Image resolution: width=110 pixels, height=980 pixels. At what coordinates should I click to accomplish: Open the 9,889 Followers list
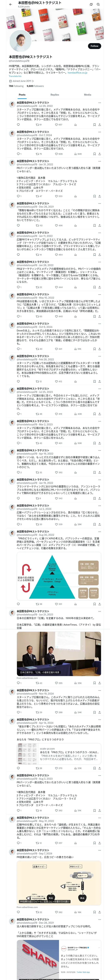point(35,86)
